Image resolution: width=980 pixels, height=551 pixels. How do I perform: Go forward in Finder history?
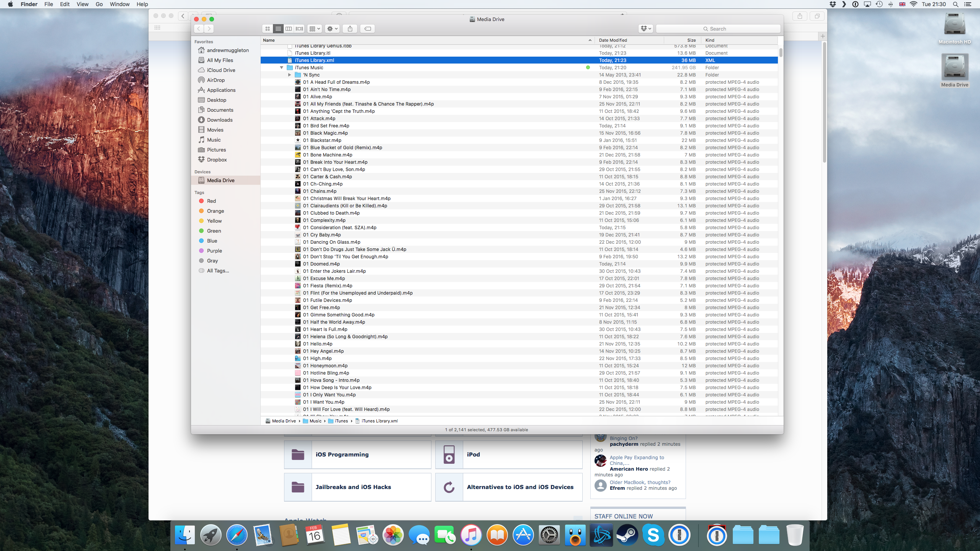coord(209,29)
